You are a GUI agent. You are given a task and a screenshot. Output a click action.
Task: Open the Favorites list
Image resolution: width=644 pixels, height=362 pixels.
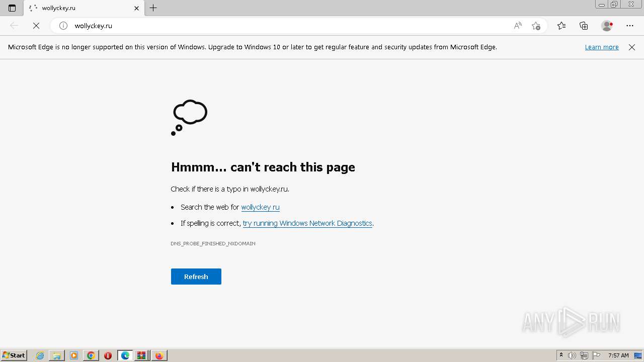pos(561,26)
